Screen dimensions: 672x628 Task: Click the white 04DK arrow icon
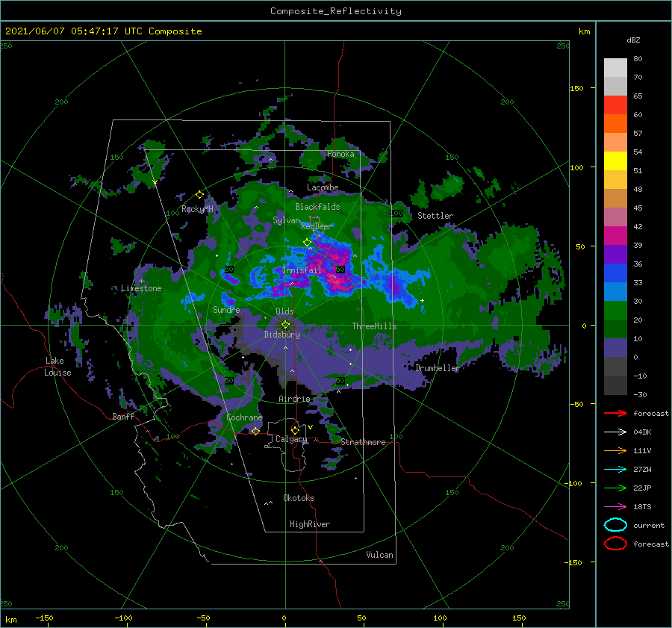615,432
